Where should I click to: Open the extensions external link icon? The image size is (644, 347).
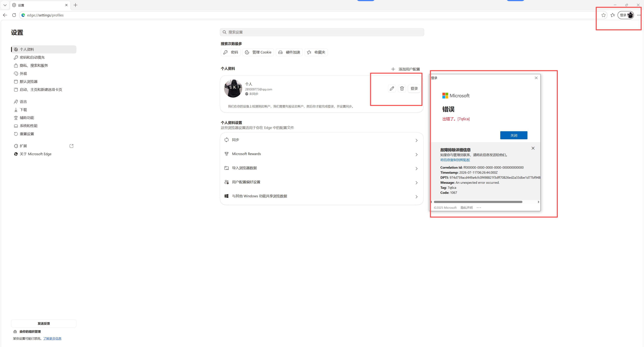(71, 146)
